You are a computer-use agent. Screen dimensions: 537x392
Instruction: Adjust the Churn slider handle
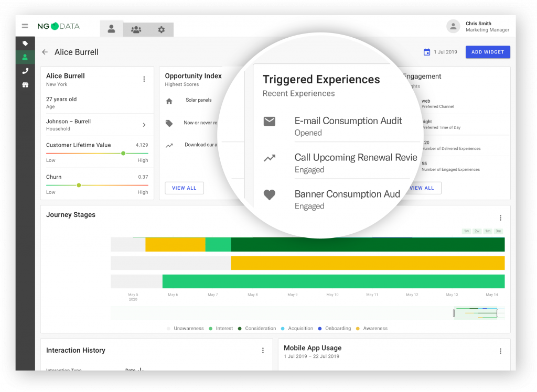pos(79,185)
